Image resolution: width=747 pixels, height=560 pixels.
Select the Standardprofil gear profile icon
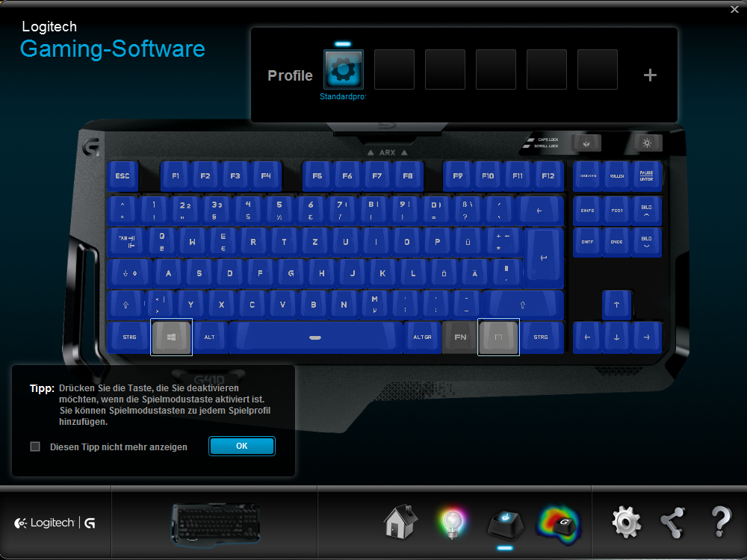point(344,69)
